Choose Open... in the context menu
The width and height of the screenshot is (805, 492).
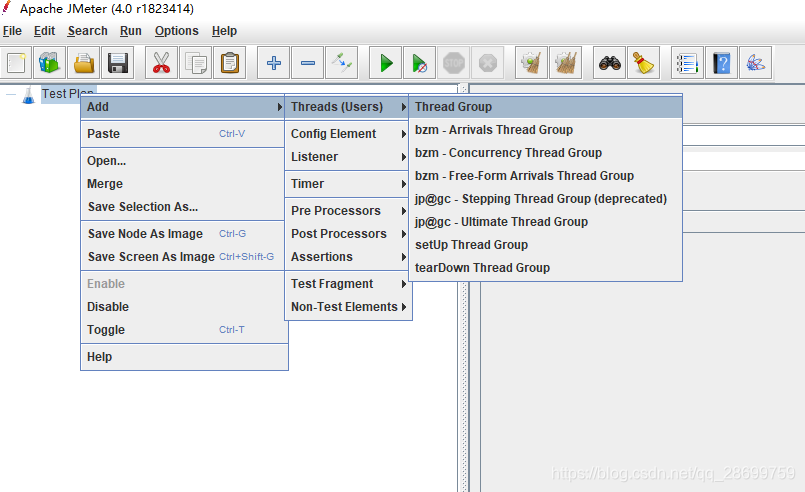point(183,161)
